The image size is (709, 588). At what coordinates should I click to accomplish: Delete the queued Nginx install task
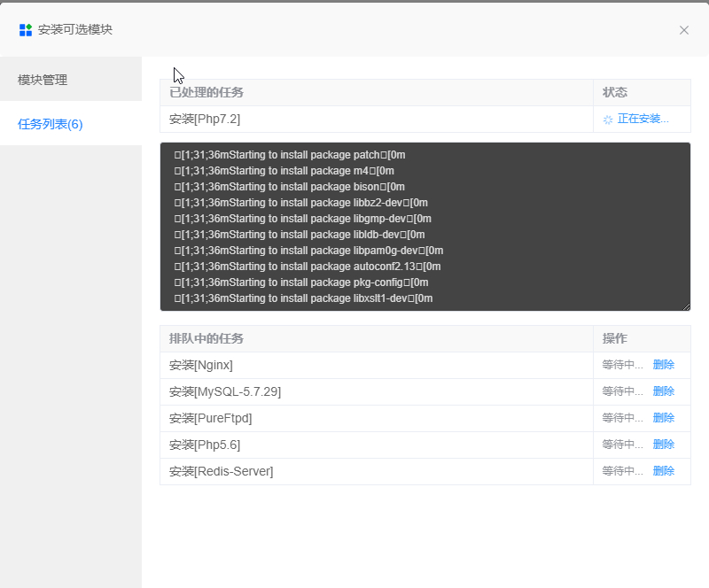point(663,365)
